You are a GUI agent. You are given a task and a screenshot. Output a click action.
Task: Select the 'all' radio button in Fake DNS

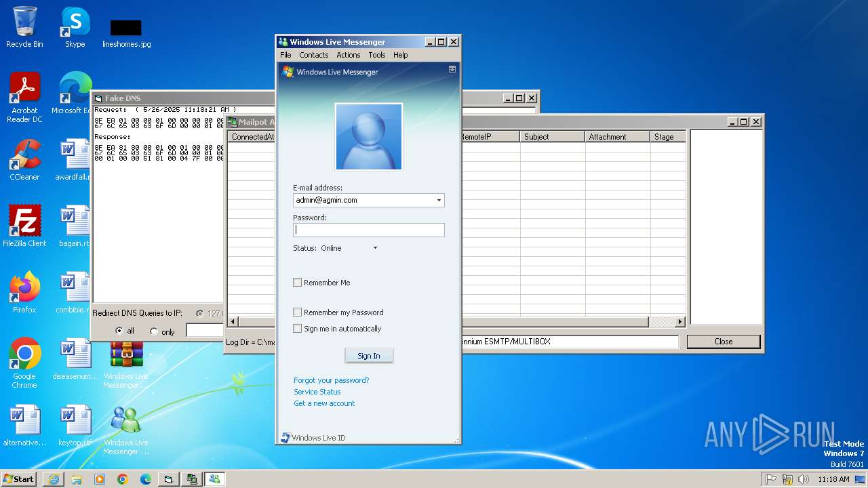point(119,331)
